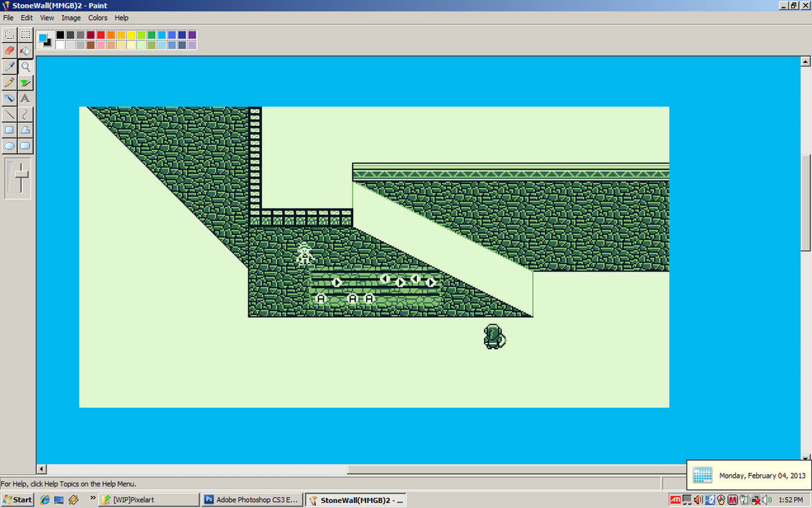Image resolution: width=812 pixels, height=508 pixels.
Task: Click the speaker volume tray icon
Action: (x=767, y=499)
